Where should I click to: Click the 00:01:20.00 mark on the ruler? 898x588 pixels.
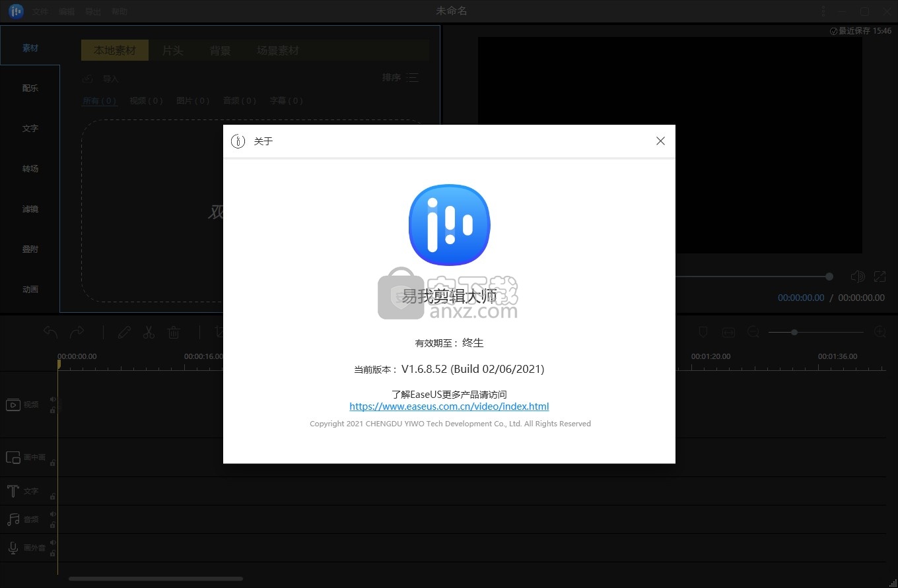[710, 356]
